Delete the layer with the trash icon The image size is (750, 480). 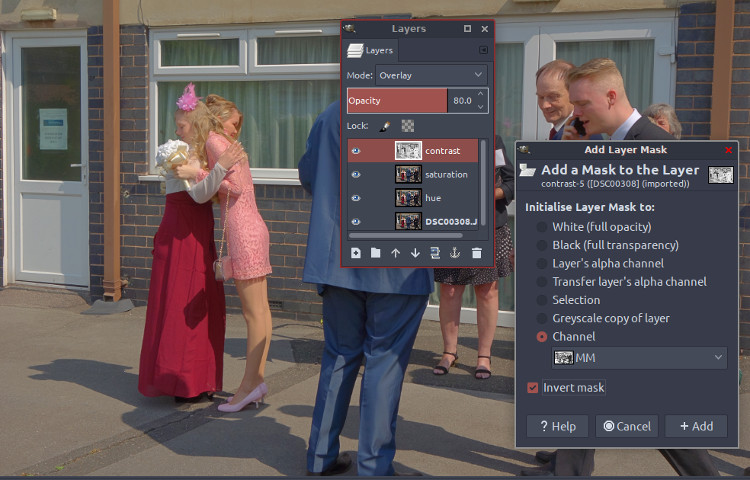(476, 253)
